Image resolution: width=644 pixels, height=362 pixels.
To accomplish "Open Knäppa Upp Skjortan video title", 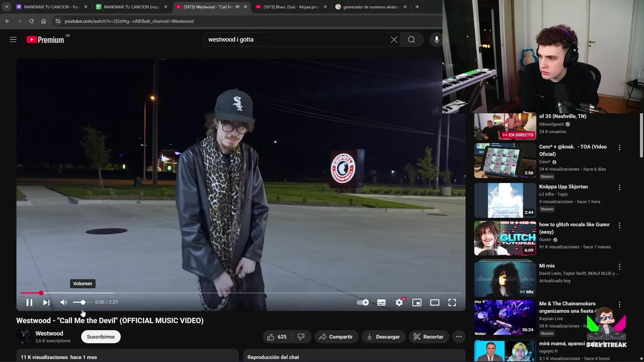I will [563, 187].
